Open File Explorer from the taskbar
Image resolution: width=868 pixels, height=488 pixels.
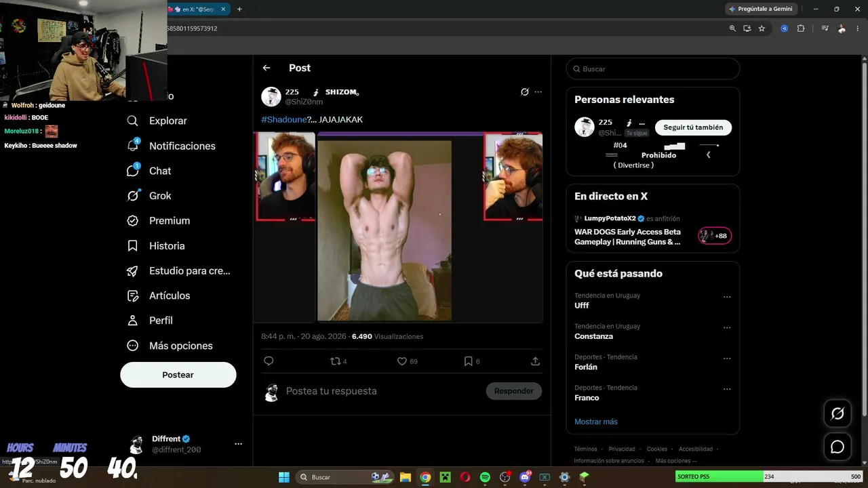(x=406, y=477)
